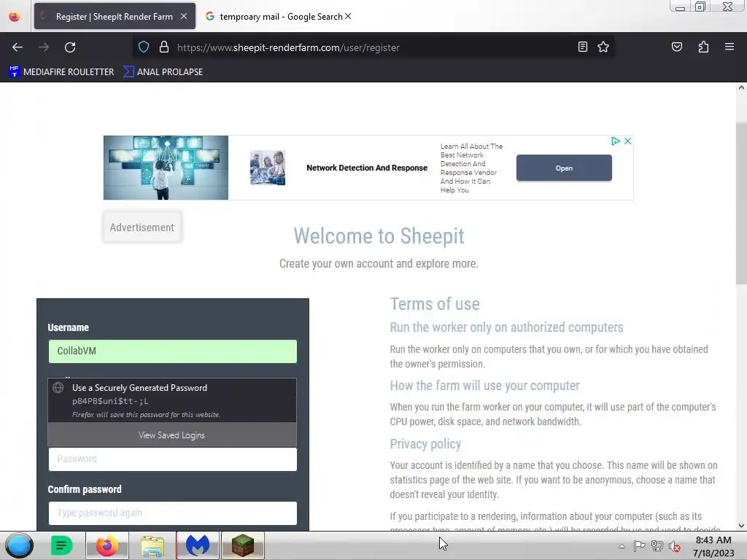The width and height of the screenshot is (747, 560).
Task: Open the green notes app in taskbar
Action: (62, 545)
